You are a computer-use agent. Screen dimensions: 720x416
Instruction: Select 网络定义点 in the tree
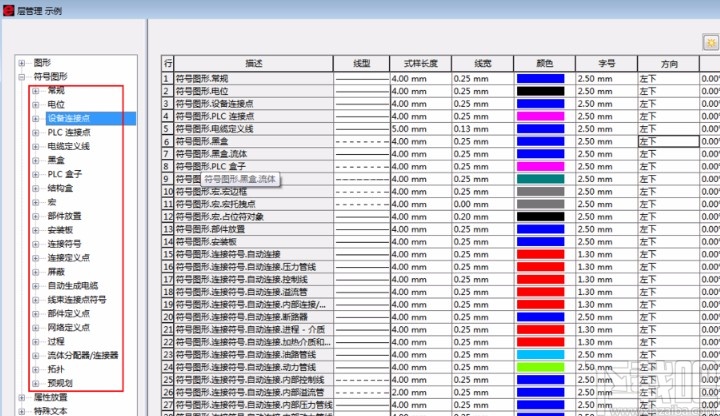(x=69, y=327)
